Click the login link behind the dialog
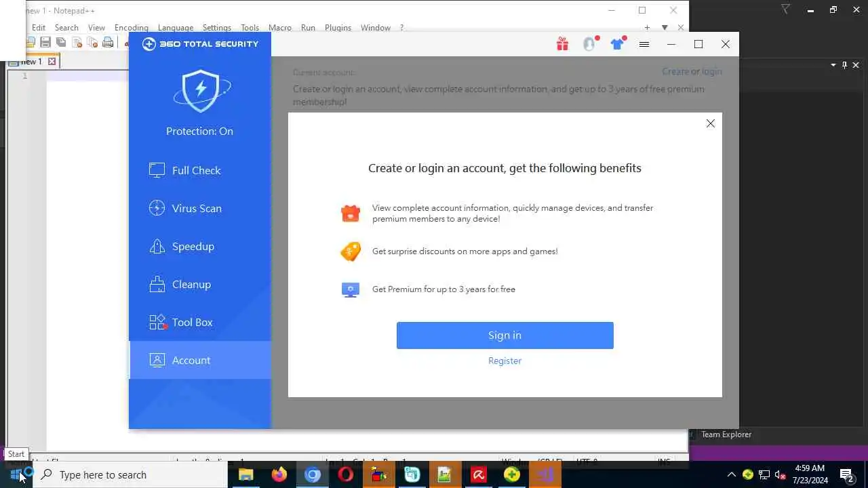This screenshot has width=868, height=488. pos(711,71)
